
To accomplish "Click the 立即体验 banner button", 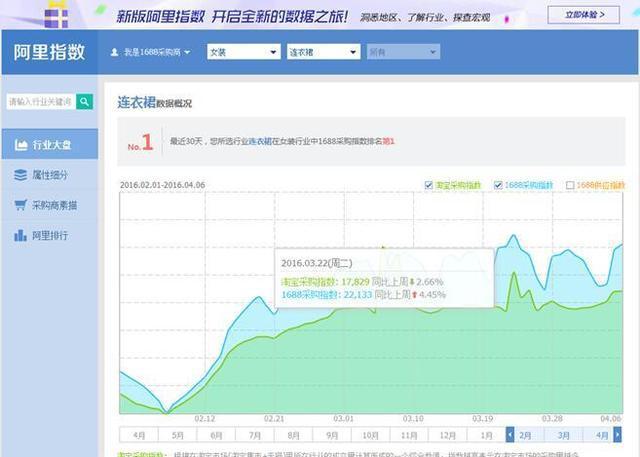I will (x=584, y=15).
